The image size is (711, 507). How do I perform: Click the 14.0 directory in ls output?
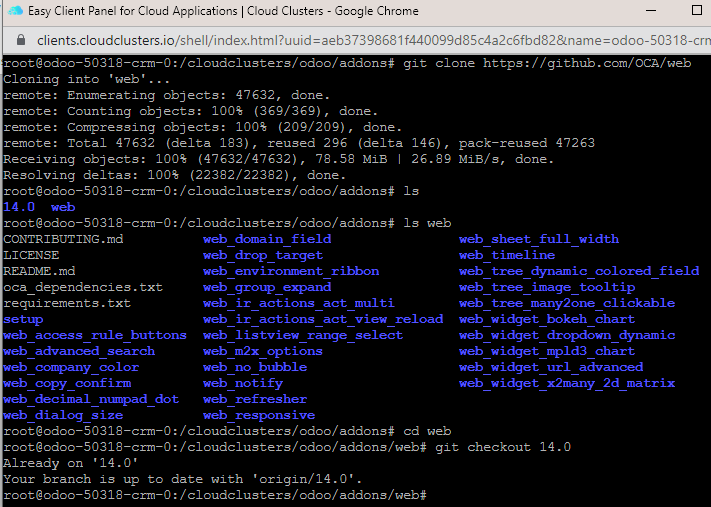tap(19, 207)
